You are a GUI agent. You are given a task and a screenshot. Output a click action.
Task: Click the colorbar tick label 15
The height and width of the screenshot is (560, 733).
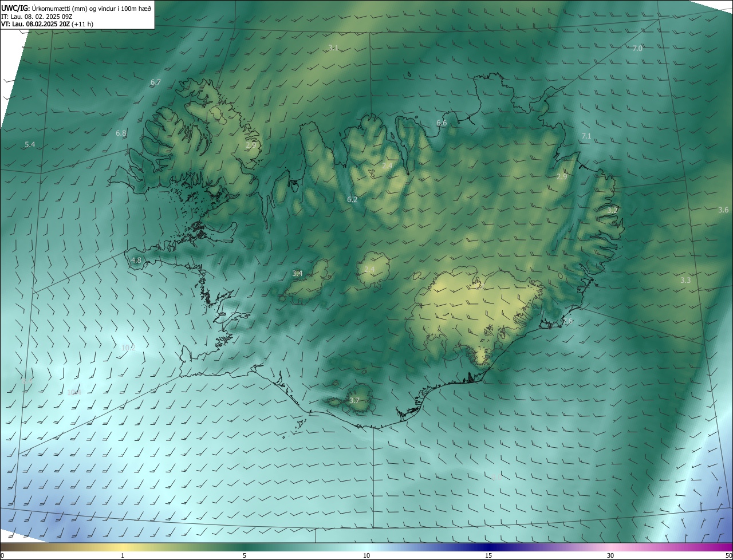tap(488, 555)
